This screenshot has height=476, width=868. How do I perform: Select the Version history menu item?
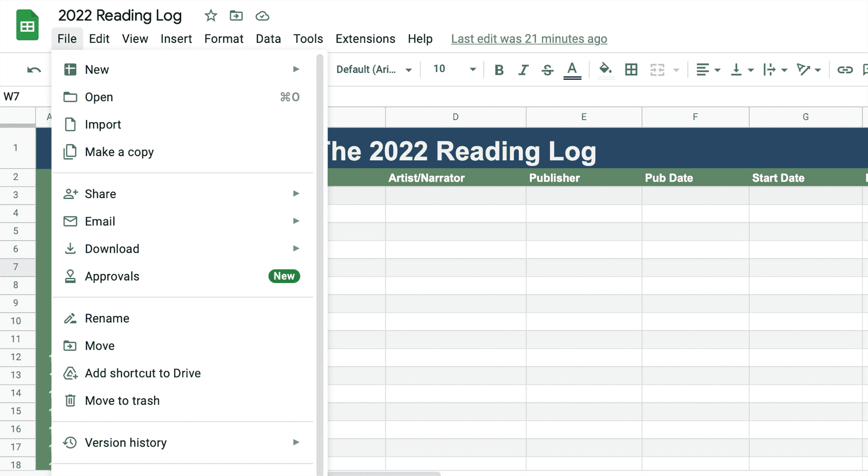pyautogui.click(x=125, y=443)
